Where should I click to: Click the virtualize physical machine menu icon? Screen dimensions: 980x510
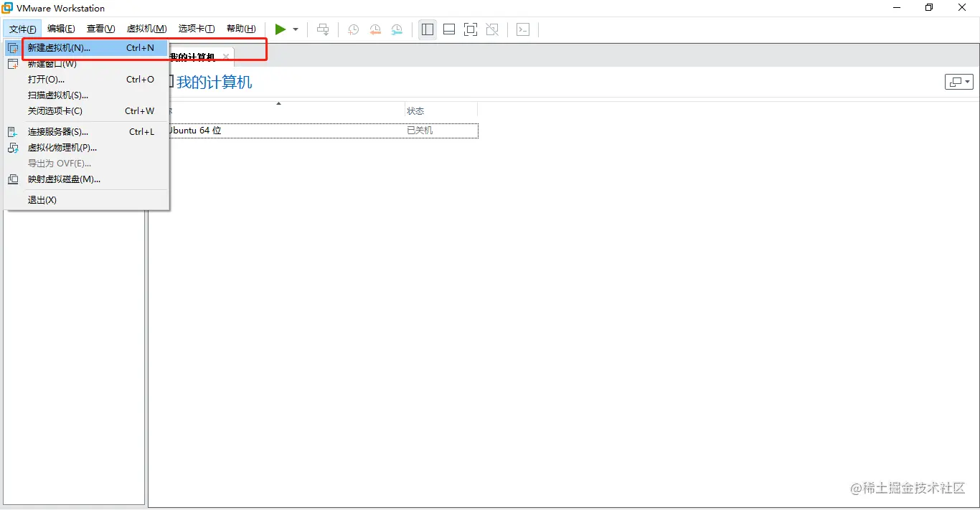[x=13, y=148]
